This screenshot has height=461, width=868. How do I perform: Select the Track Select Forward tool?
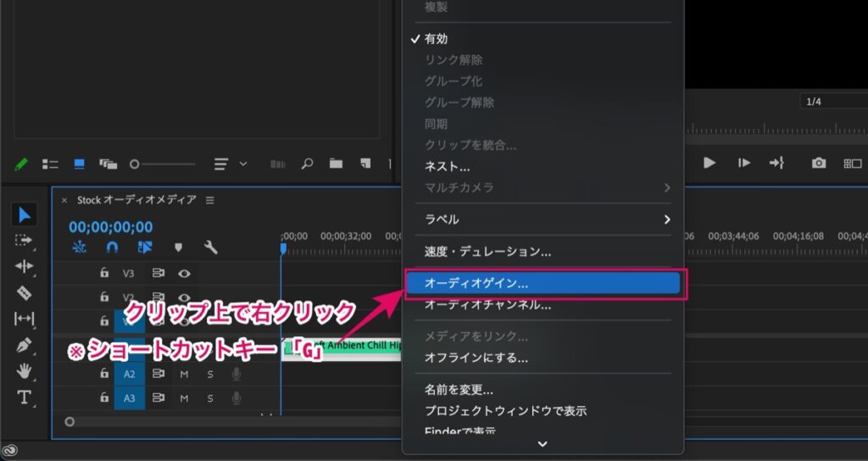24,241
